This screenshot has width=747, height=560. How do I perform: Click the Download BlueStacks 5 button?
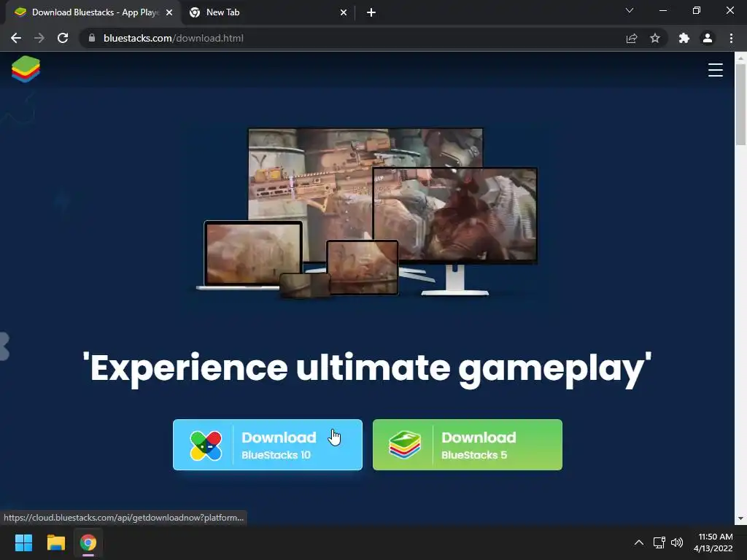click(x=468, y=445)
